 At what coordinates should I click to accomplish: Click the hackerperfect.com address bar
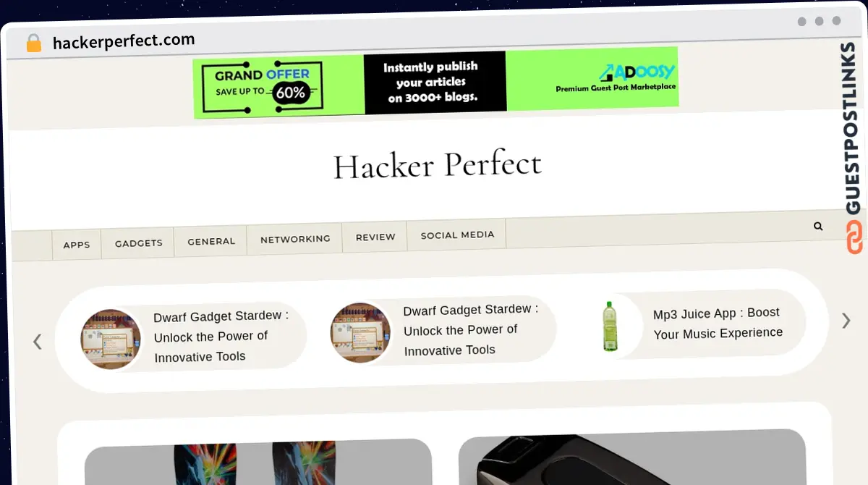click(124, 41)
